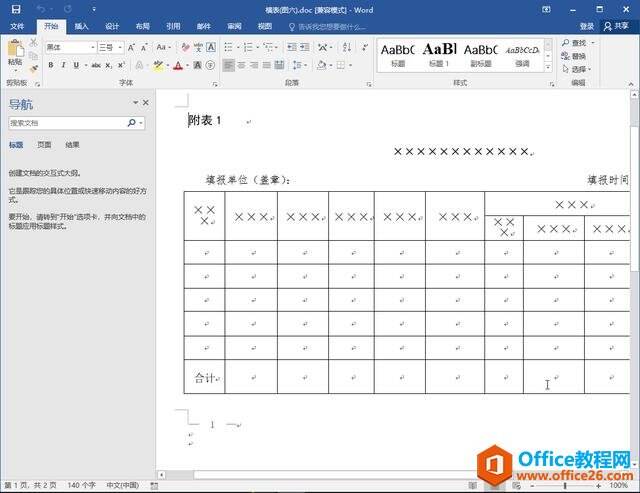Open the Change Case Aa dropdown

164,47
